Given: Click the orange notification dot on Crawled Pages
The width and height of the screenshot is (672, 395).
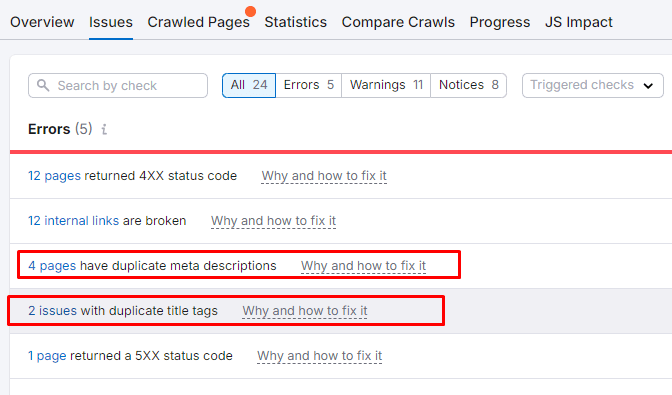Looking at the screenshot, I should (x=250, y=12).
